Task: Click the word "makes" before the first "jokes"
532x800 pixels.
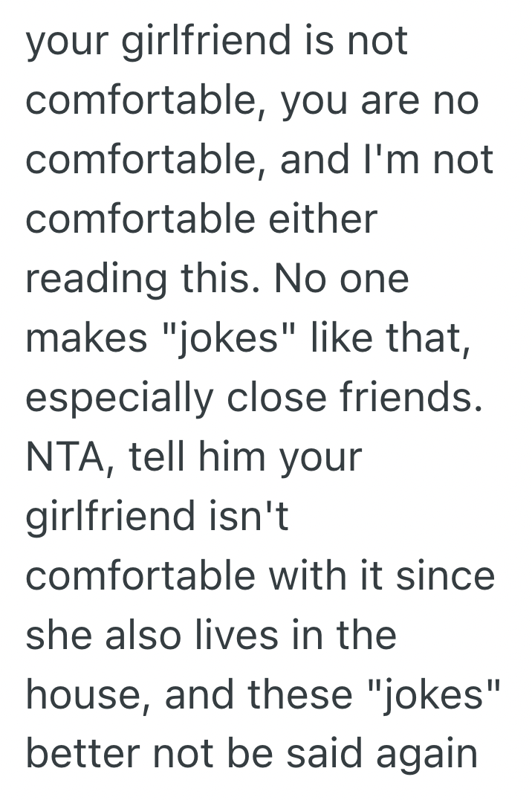Action: pyautogui.click(x=88, y=338)
